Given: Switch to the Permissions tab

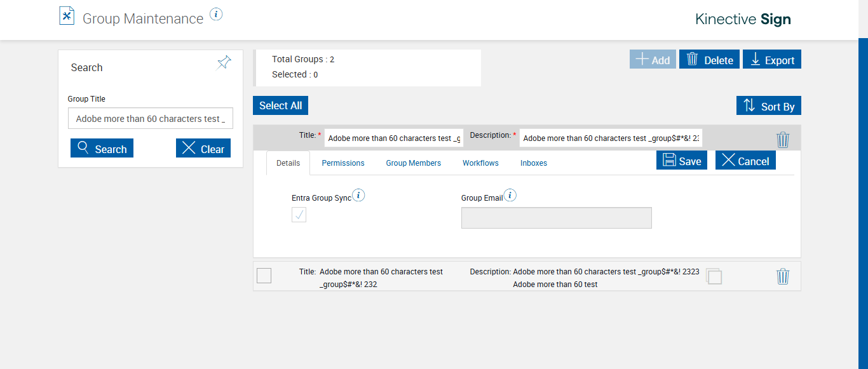Looking at the screenshot, I should pos(343,163).
